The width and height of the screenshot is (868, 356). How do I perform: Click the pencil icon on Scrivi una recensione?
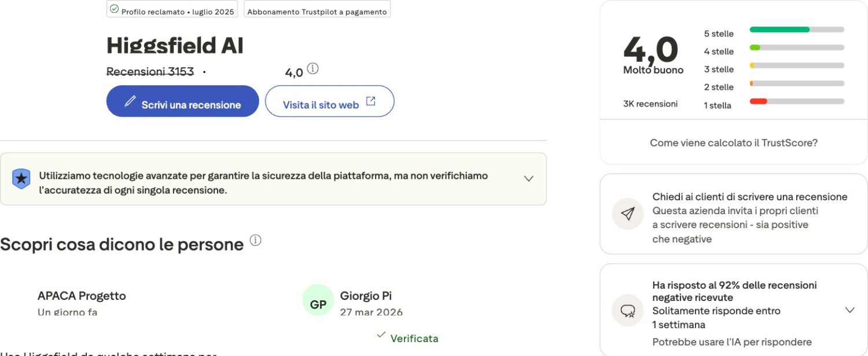click(x=130, y=101)
